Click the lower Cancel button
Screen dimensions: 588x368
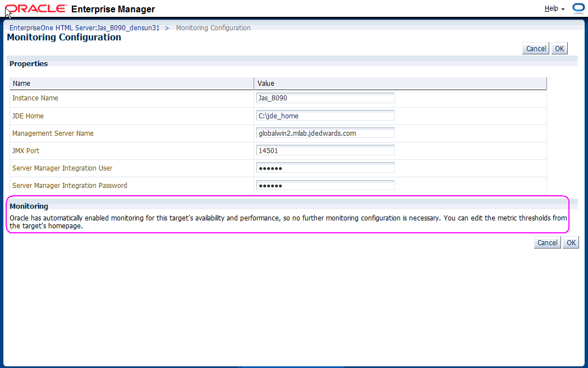(548, 243)
